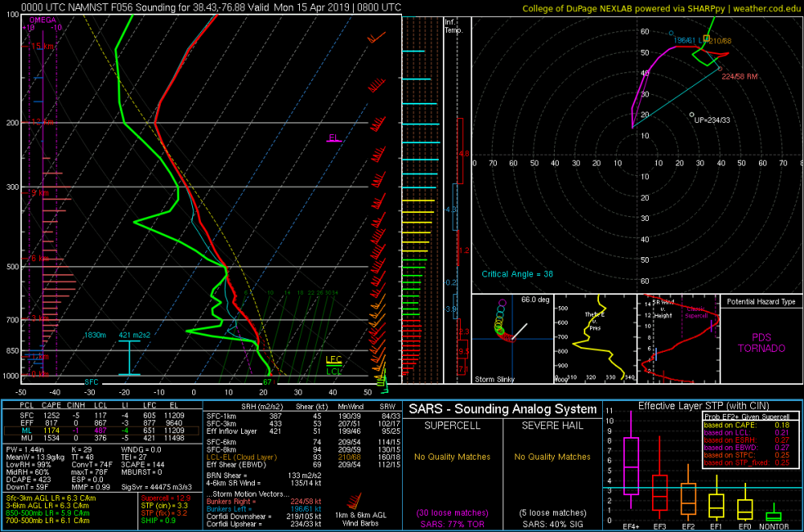Click the NONTOR box plot
This screenshot has width=804, height=532.
(x=773, y=514)
